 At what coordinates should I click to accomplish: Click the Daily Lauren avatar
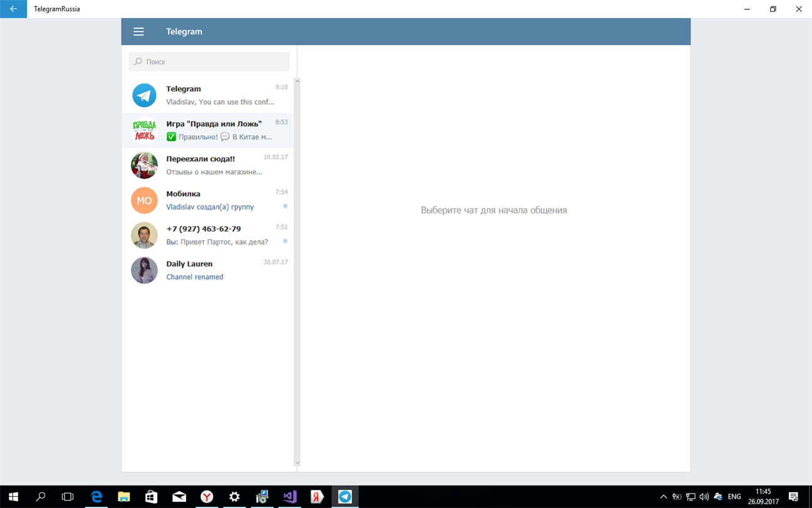point(144,271)
